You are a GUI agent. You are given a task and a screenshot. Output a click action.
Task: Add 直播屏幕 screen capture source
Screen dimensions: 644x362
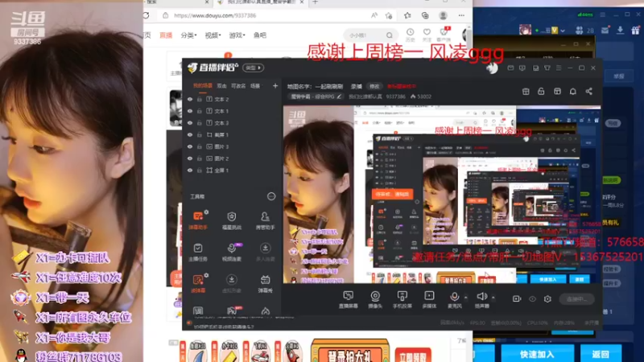[348, 299]
